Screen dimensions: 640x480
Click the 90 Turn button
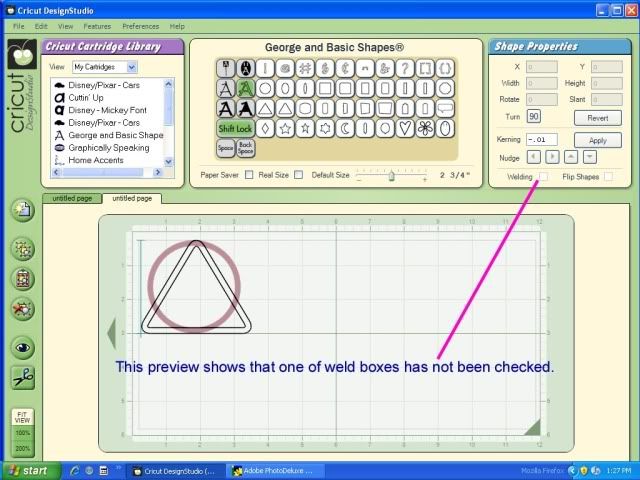point(533,117)
